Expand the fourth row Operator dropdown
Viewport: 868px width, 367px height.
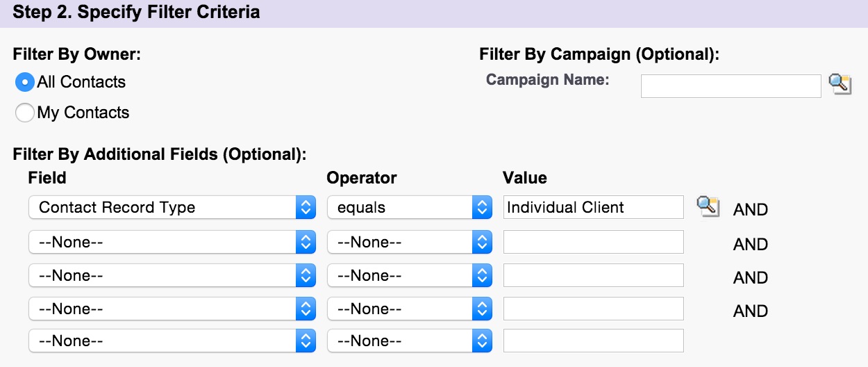(410, 308)
